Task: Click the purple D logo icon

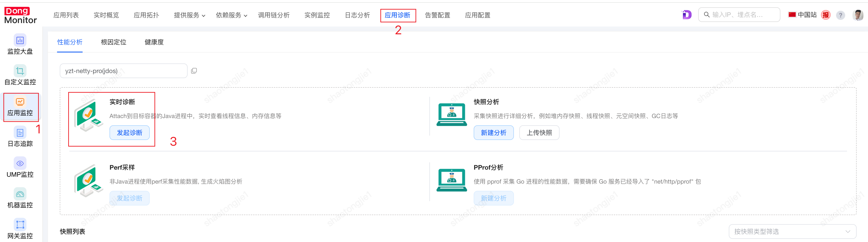Action: coord(686,15)
